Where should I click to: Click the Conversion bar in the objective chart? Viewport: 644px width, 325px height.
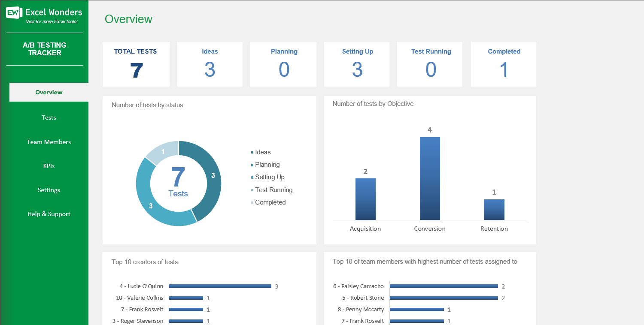pyautogui.click(x=429, y=178)
